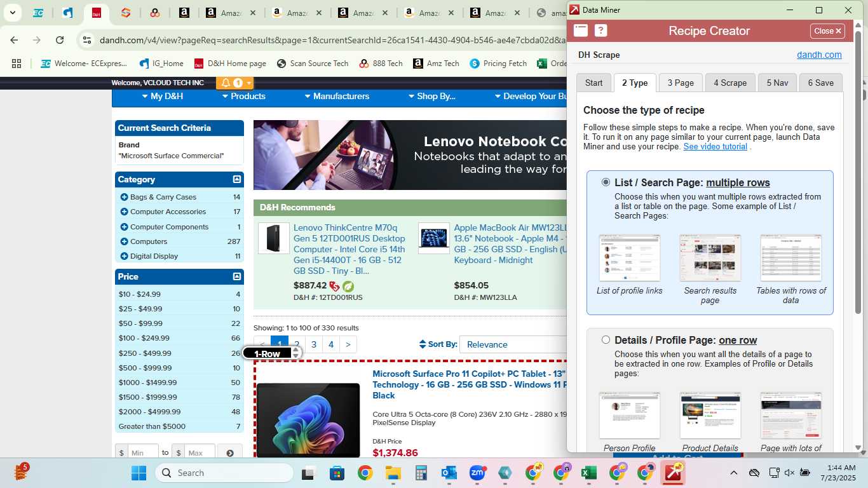Filter by Greater than $5000
This screenshot has height=488, width=868.
coord(152,426)
